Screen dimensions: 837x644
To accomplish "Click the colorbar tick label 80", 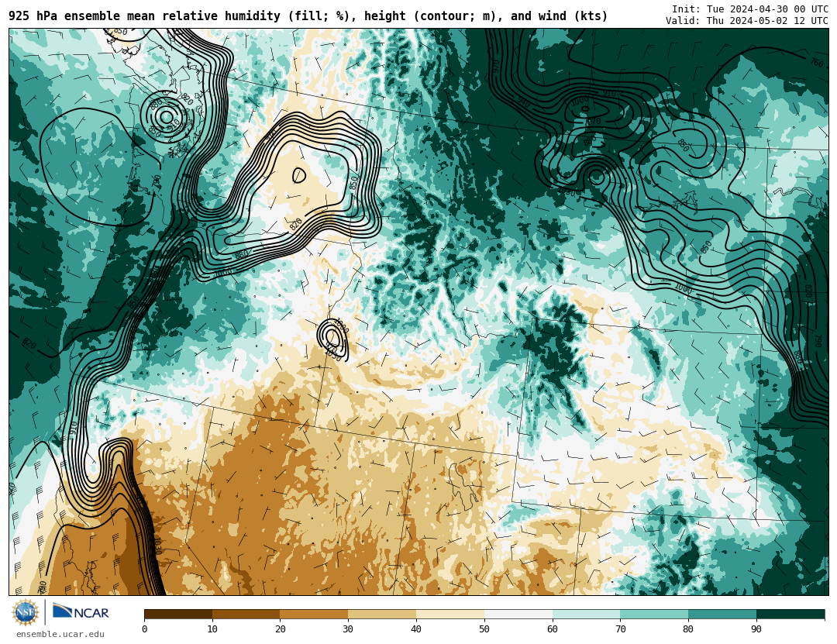I will 689,629.
